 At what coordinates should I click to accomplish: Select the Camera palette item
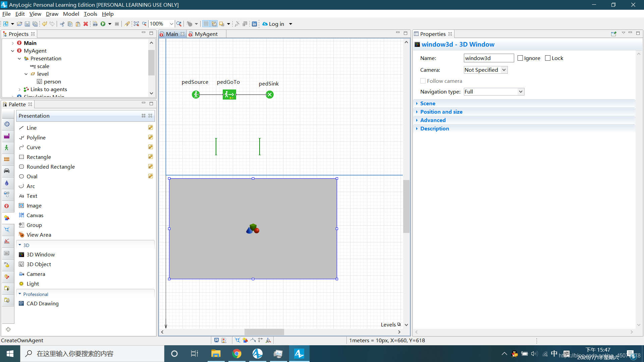[36, 274]
